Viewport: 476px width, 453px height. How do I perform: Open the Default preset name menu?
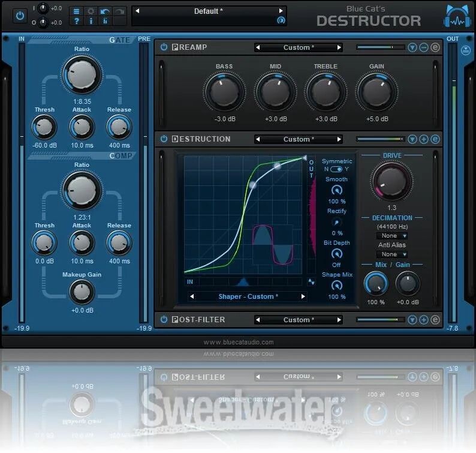point(209,11)
